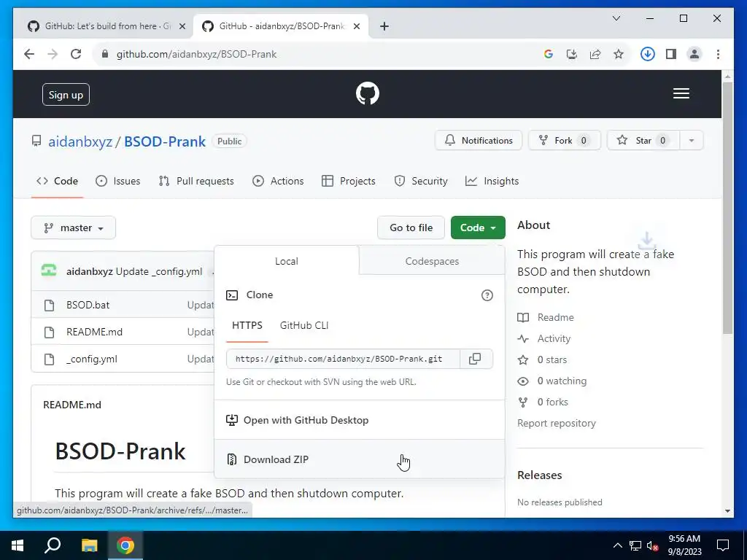The height and width of the screenshot is (560, 747).
Task: Show hidden system tray icons
Action: tap(617, 545)
